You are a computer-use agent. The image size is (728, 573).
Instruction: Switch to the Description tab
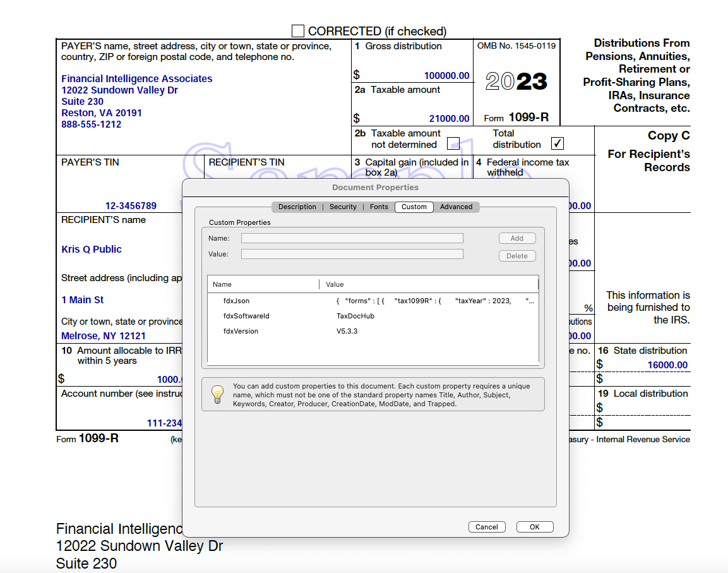pos(297,207)
